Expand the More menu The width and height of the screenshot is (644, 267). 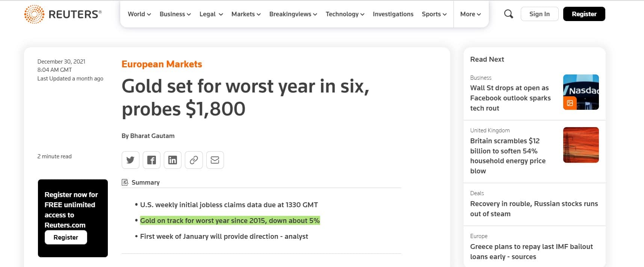(470, 14)
